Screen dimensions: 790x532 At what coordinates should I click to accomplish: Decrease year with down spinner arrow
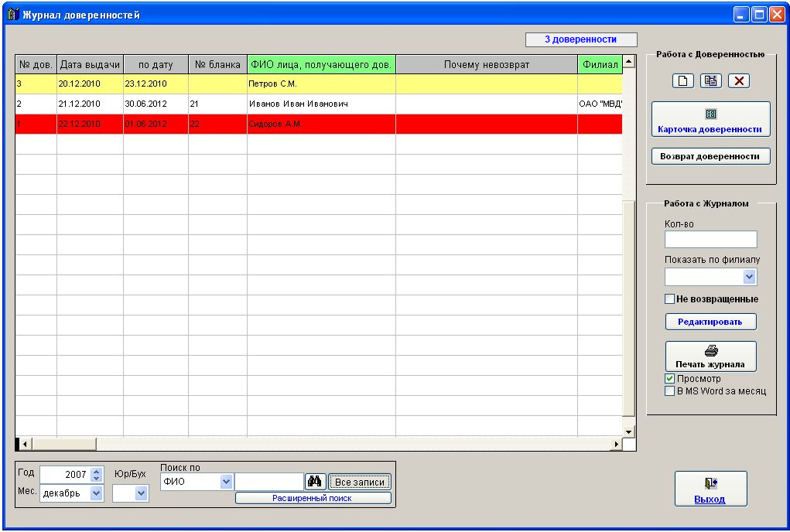point(97,478)
